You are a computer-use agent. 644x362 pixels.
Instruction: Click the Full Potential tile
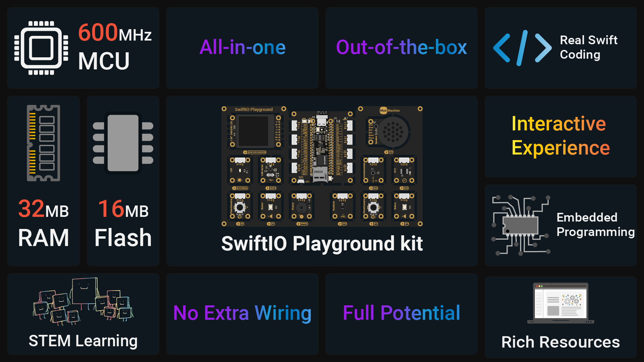point(401,314)
